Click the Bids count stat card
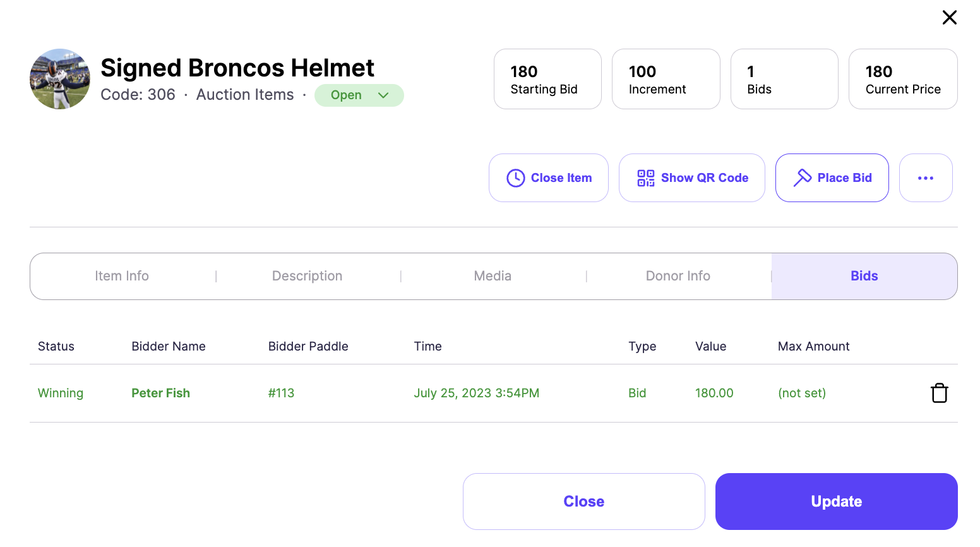980x547 pixels. tap(784, 79)
